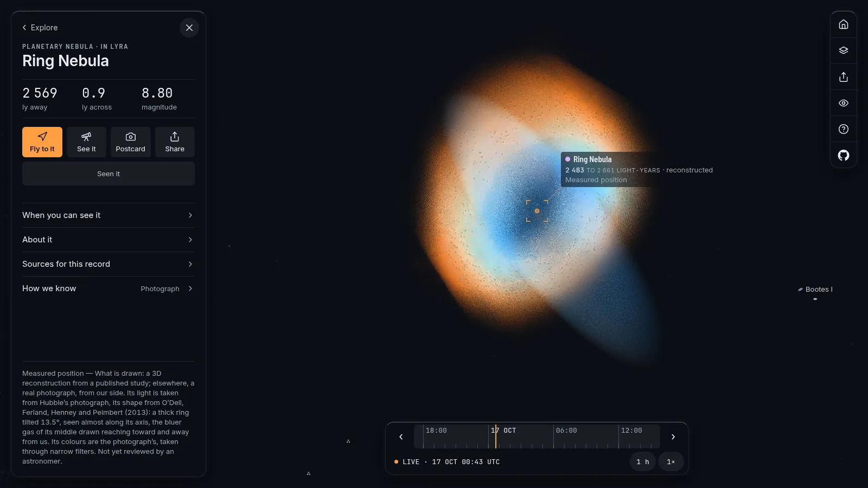Toggle the Seen it button
Image resolution: width=868 pixels, height=488 pixels.
pos(108,174)
